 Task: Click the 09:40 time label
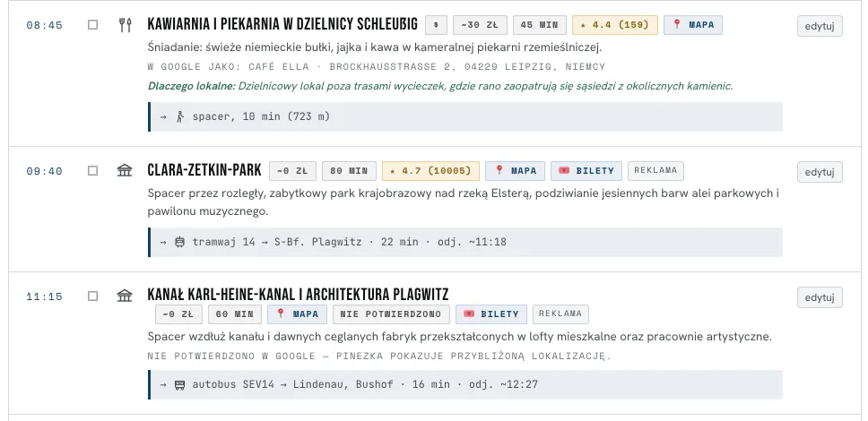(44, 171)
